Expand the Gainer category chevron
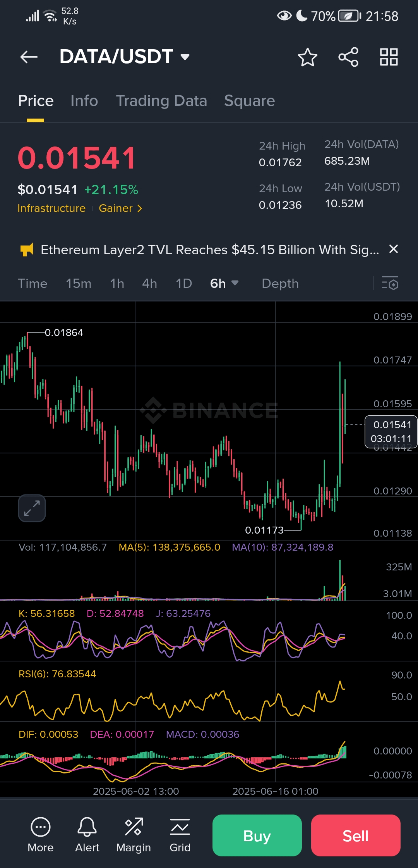 click(x=139, y=208)
